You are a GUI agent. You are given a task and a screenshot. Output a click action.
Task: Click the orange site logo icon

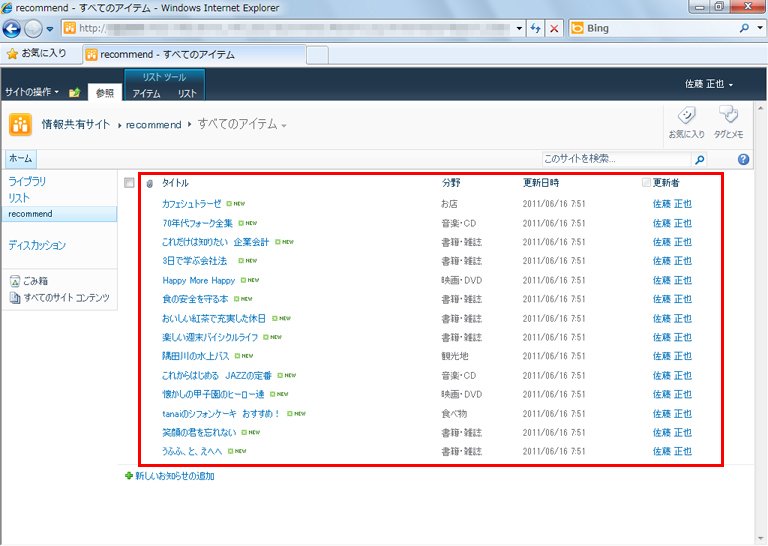20,124
